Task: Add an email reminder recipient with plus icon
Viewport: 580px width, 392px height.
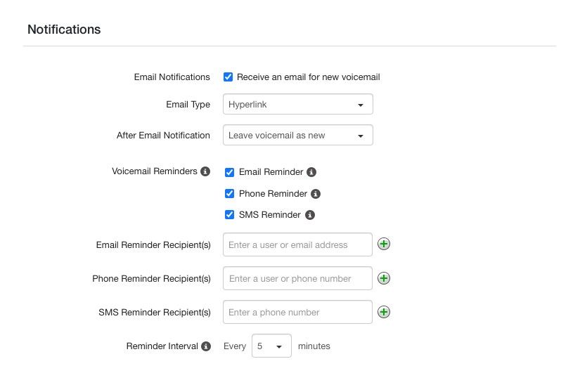Action: [384, 244]
